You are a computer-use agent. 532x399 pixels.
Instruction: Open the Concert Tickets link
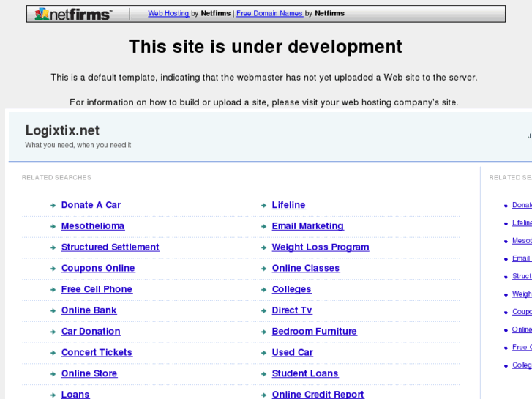[x=97, y=352]
